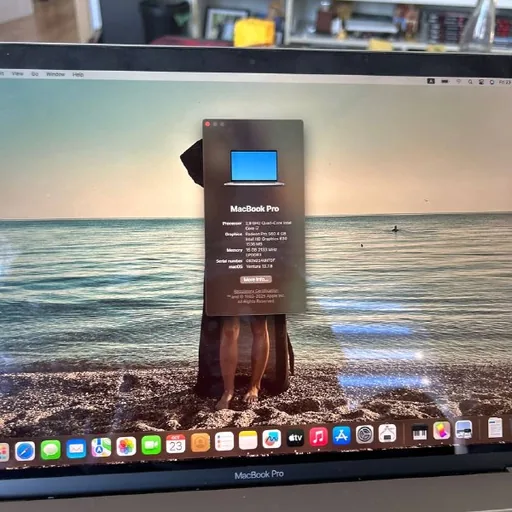Open the App Store from the Dock
The image size is (512, 512).
342,435
